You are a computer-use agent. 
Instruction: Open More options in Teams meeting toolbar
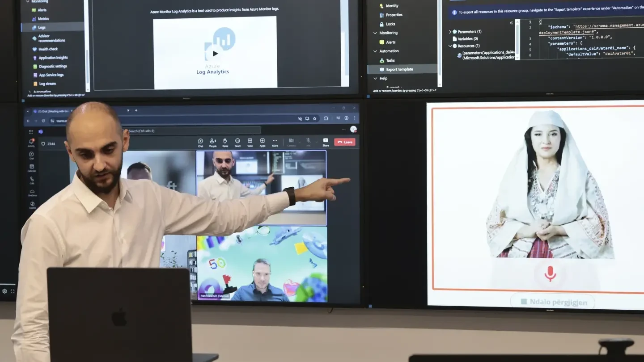pos(275,142)
